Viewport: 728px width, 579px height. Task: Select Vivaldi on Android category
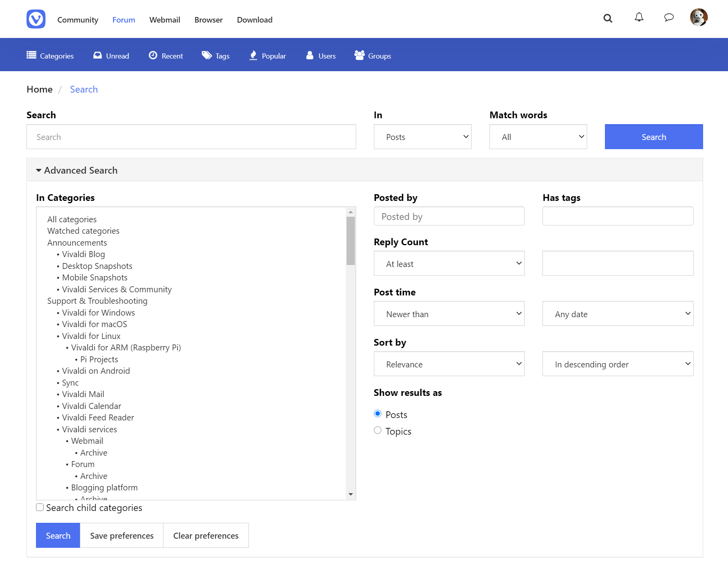(x=96, y=371)
